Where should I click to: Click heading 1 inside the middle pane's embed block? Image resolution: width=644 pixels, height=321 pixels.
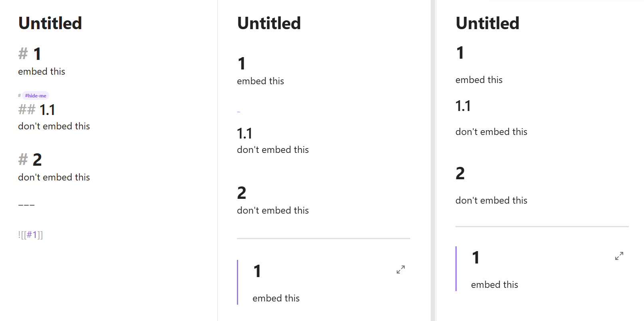(x=257, y=271)
